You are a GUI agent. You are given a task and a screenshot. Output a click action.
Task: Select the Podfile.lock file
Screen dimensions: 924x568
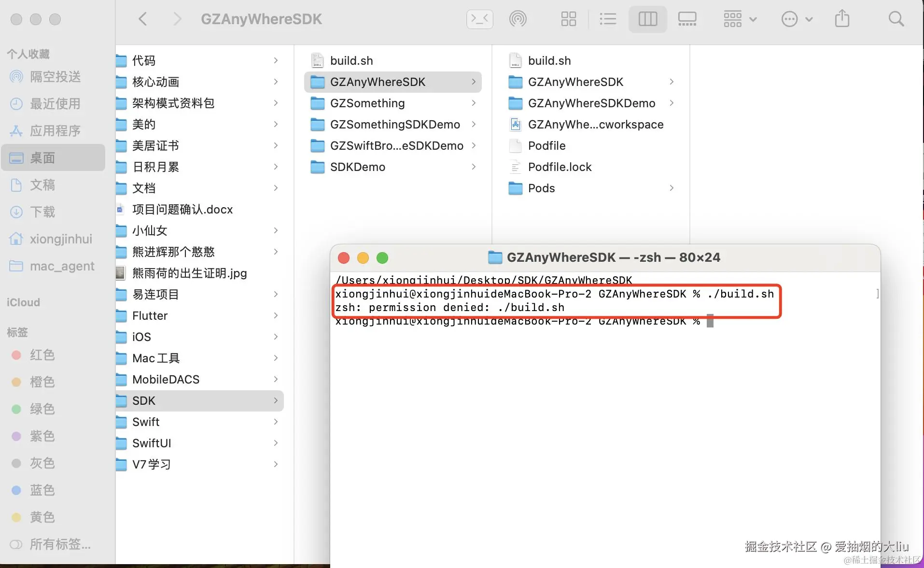coord(591,167)
